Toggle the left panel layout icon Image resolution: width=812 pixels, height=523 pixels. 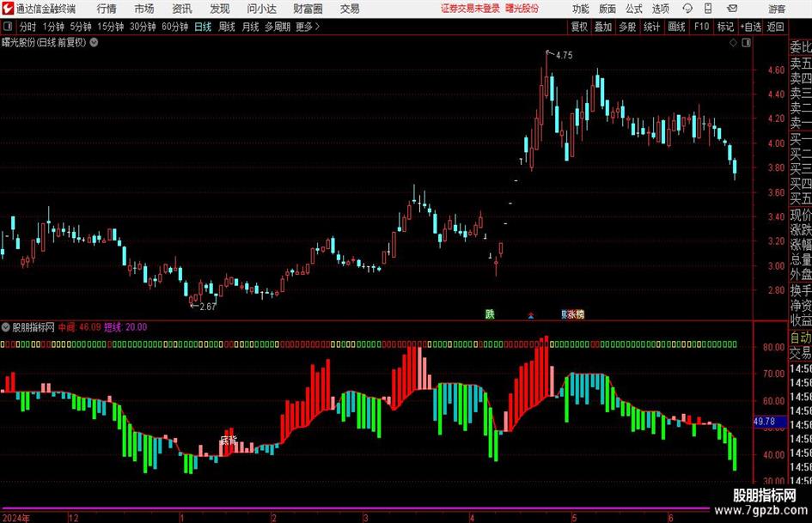point(8,27)
